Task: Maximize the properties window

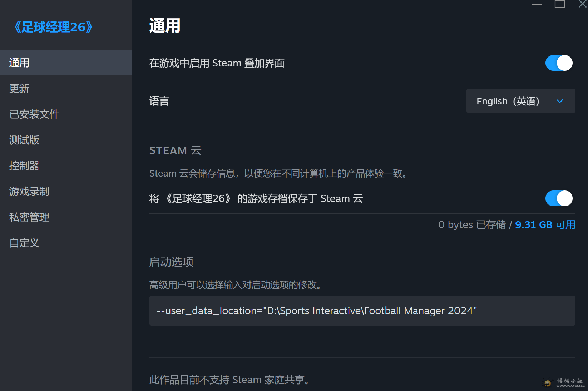Action: (559, 4)
